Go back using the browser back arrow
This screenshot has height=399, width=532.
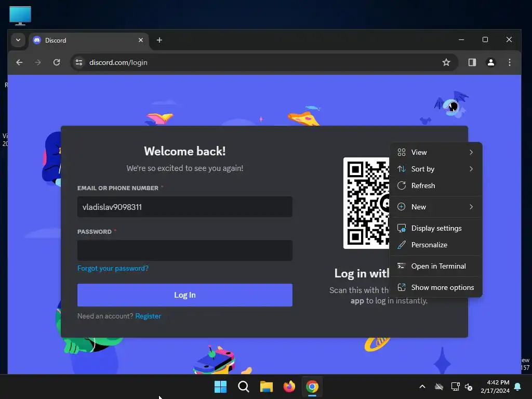(x=19, y=62)
